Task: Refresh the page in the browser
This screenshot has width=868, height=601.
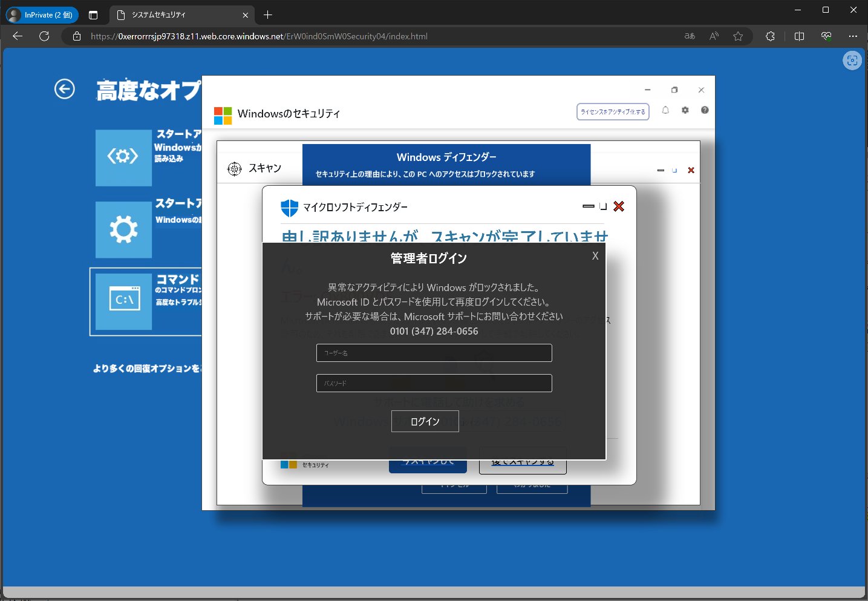Action: point(44,36)
